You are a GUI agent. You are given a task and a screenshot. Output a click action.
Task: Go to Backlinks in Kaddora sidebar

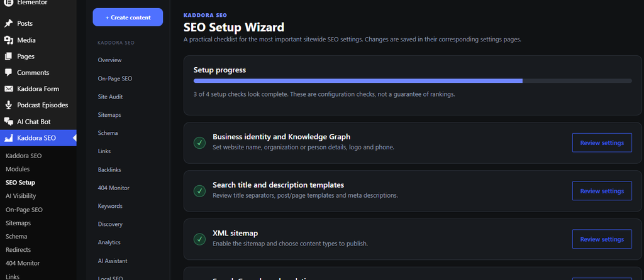[x=109, y=170]
